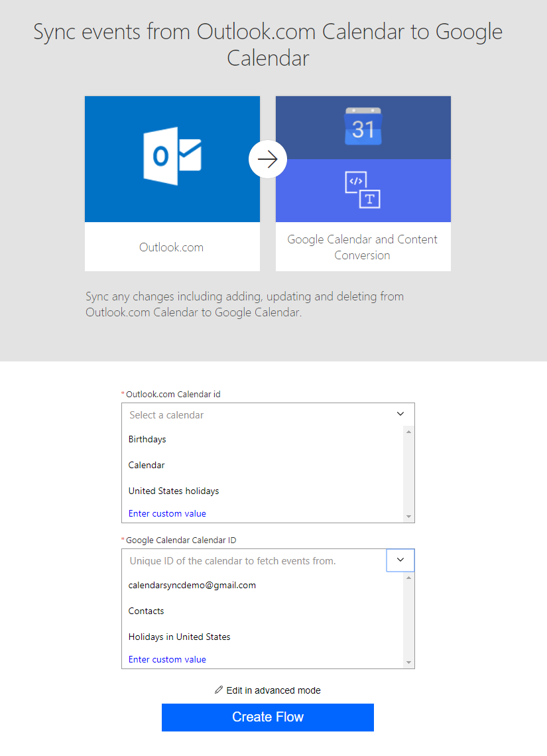Select Holidays in United States option
Image resolution: width=547 pixels, height=756 pixels.
180,637
